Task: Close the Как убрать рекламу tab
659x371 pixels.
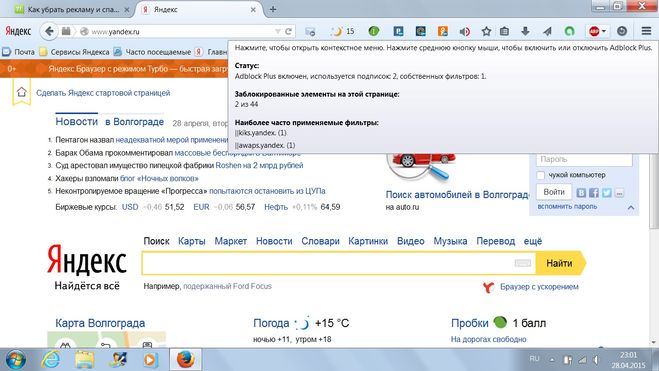Action: [x=127, y=9]
